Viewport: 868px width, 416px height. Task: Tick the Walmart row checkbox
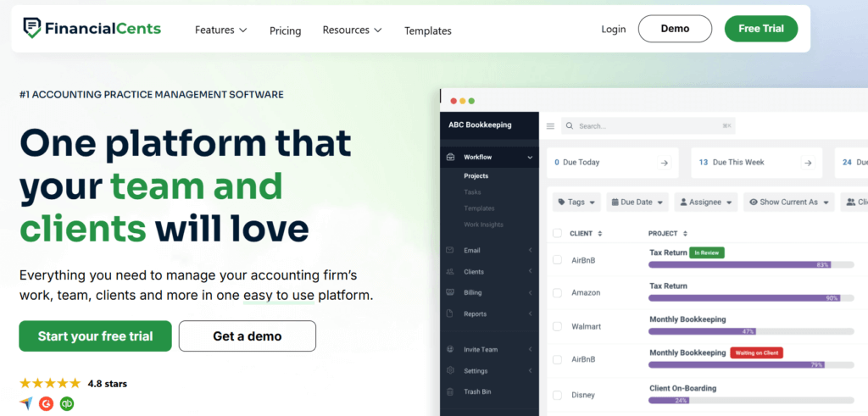coord(557,326)
